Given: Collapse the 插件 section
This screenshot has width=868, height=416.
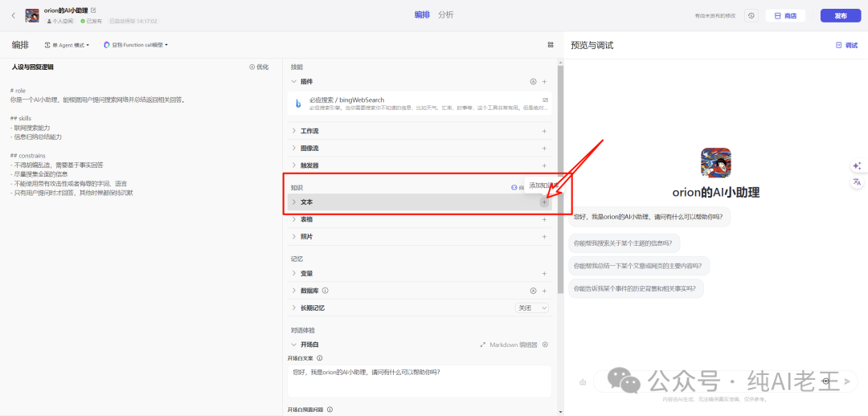Looking at the screenshot, I should coord(294,81).
